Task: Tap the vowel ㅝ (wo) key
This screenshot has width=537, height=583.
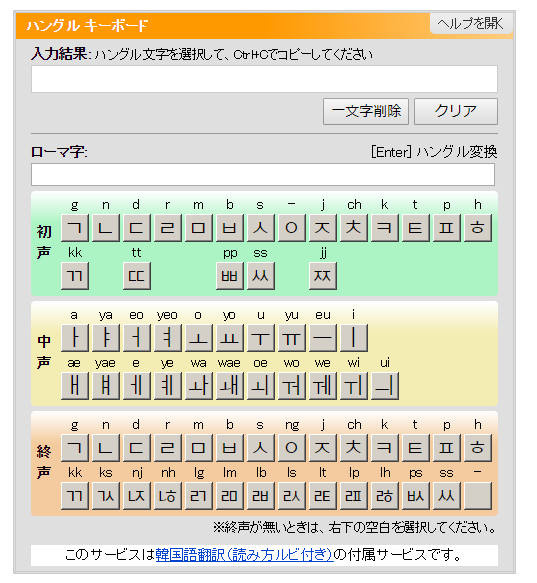Action: pyautogui.click(x=292, y=386)
